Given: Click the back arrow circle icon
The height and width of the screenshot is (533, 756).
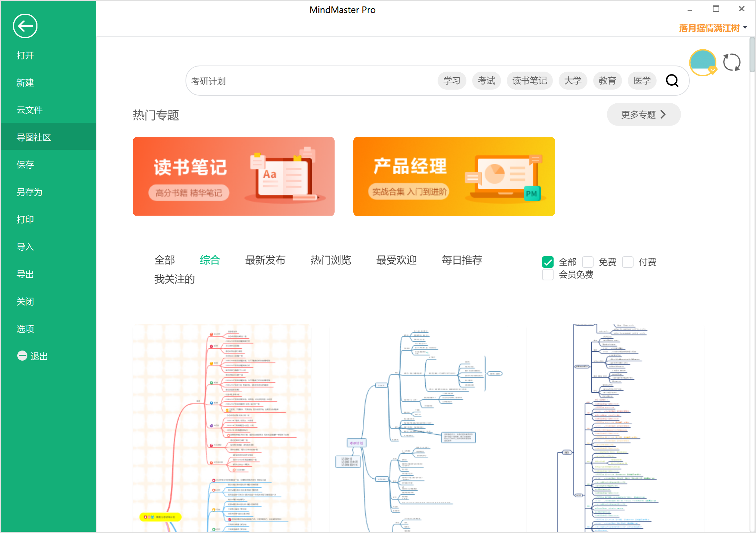Looking at the screenshot, I should (25, 26).
